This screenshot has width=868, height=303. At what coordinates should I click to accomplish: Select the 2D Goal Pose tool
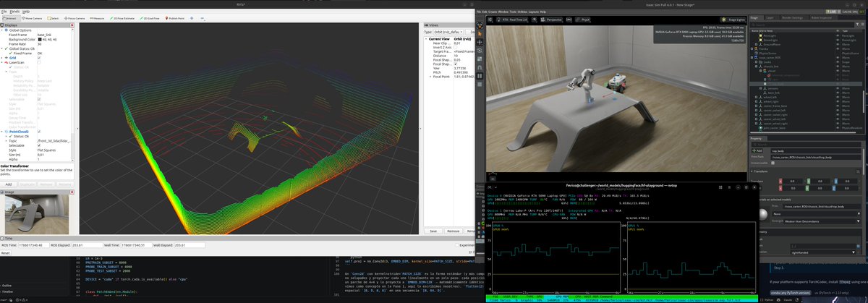149,18
